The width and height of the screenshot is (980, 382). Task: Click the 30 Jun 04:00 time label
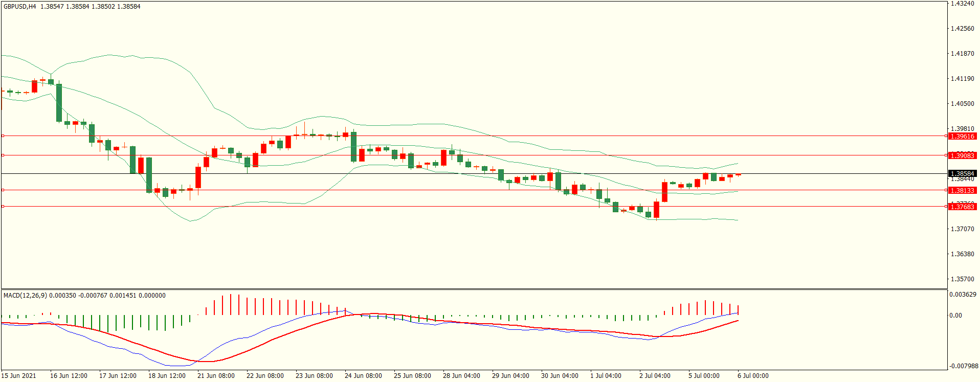pyautogui.click(x=560, y=376)
